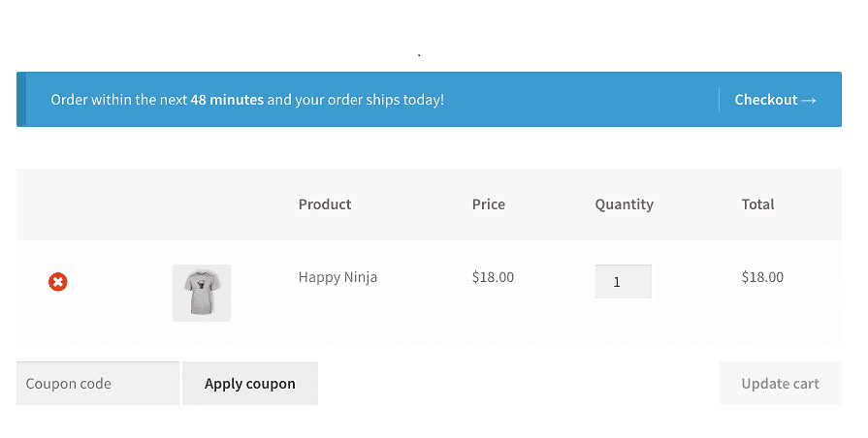Click the Total column header
This screenshot has height=438, width=868.
758,204
